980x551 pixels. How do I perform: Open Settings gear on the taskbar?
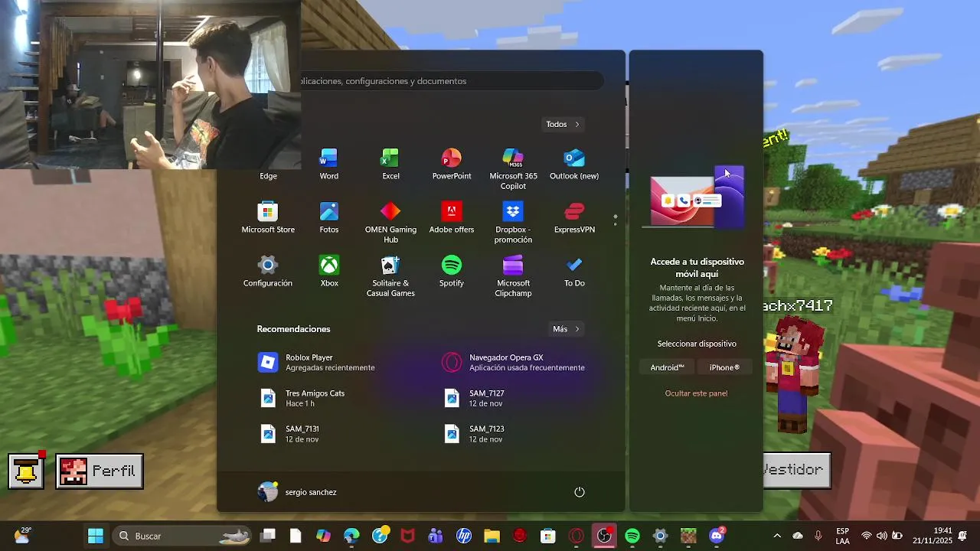[x=660, y=536]
